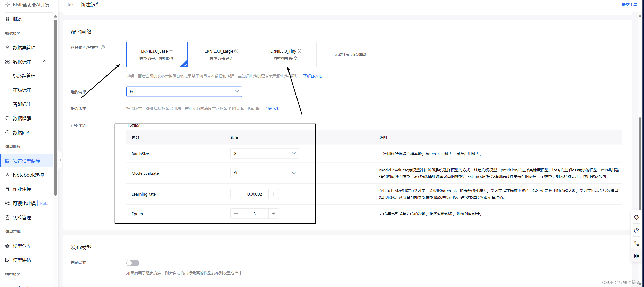Click the 模型仓库 icon
Viewport: 644px width, 287px height.
7,246
